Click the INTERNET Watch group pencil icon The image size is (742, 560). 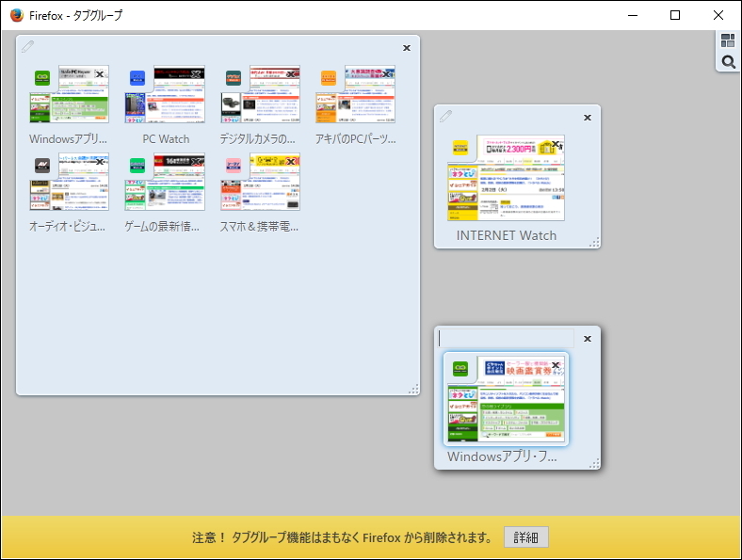(x=445, y=116)
